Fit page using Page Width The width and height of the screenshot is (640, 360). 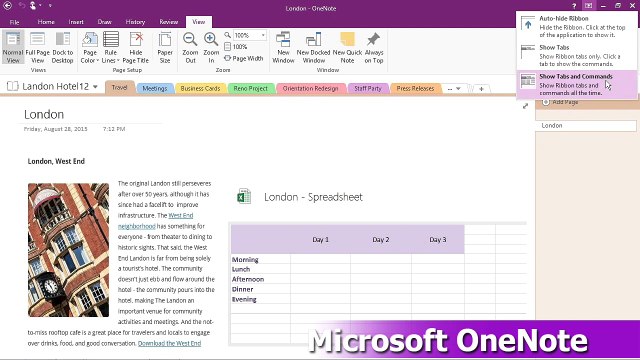(x=244, y=58)
